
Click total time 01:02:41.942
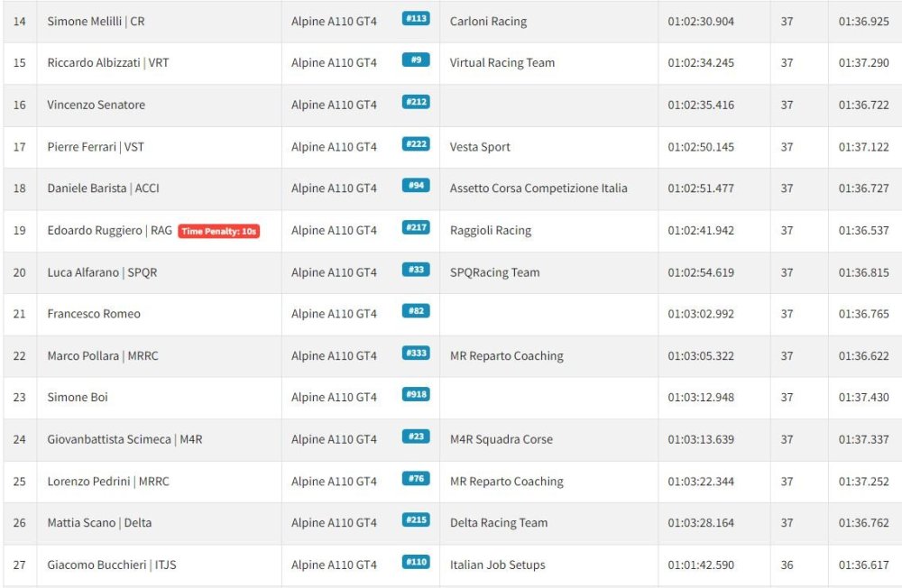click(x=701, y=230)
